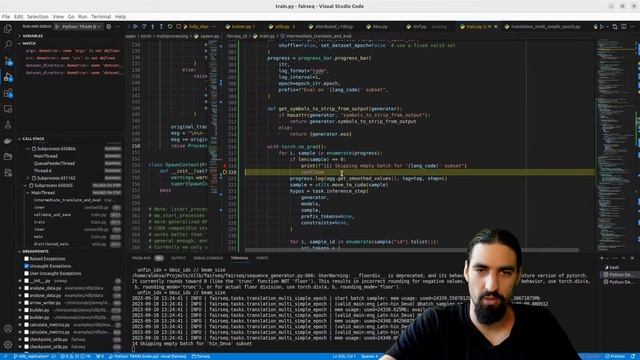
Task: Open the Accounts icon in activity bar
Action: click(x=8, y=329)
